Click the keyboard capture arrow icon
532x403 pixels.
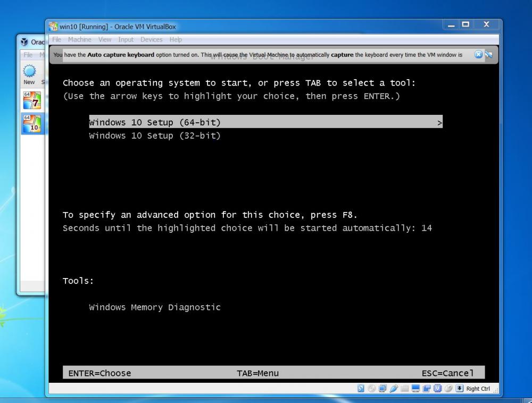pyautogui.click(x=460, y=389)
